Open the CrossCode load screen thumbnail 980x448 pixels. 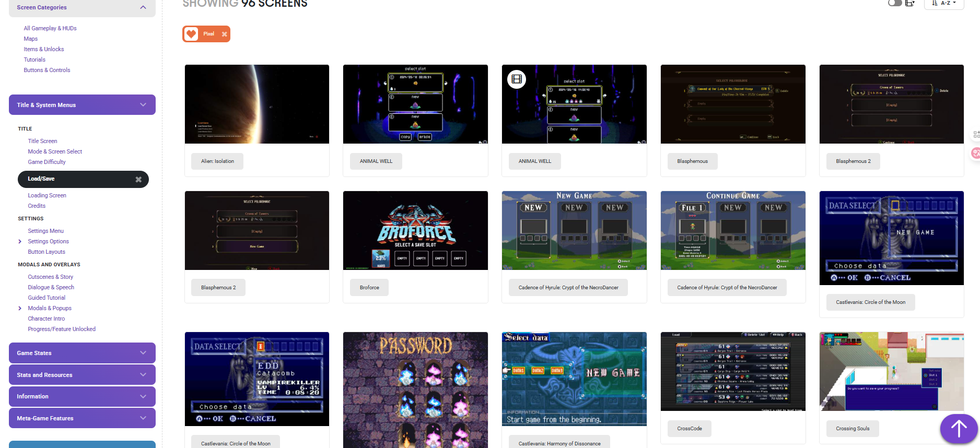click(x=733, y=371)
